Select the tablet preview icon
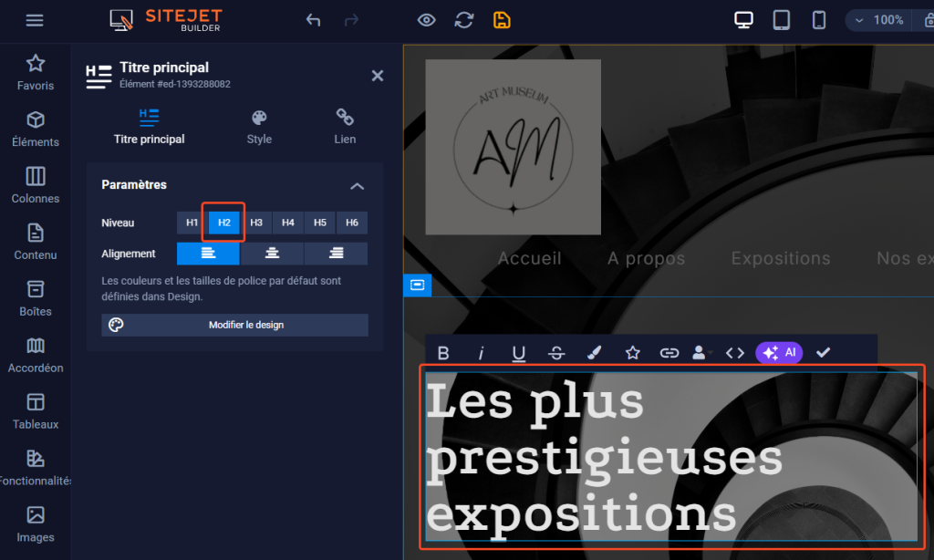 pos(781,19)
